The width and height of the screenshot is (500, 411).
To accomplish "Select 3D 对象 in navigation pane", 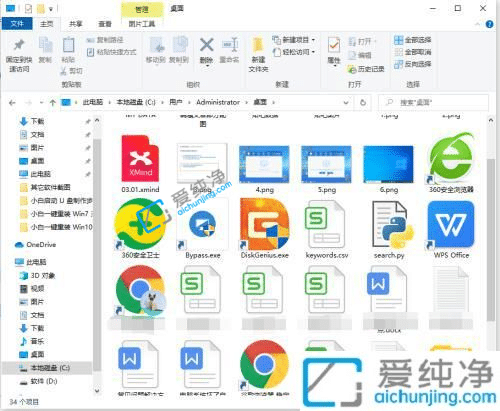I will click(x=43, y=276).
